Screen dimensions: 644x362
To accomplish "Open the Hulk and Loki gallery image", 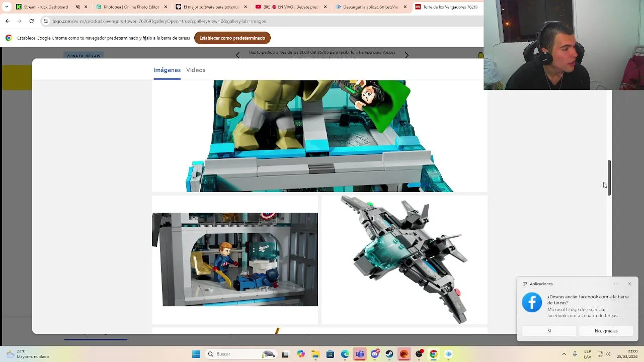I will (x=319, y=136).
